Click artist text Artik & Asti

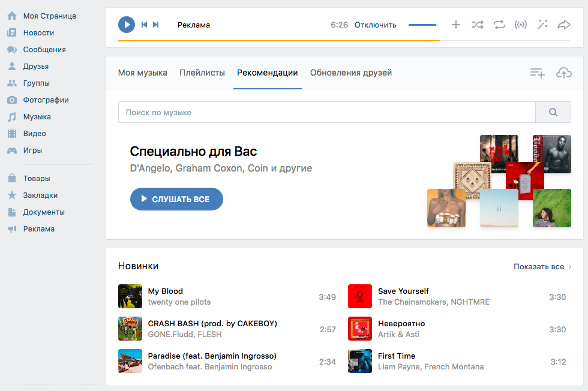pos(398,335)
